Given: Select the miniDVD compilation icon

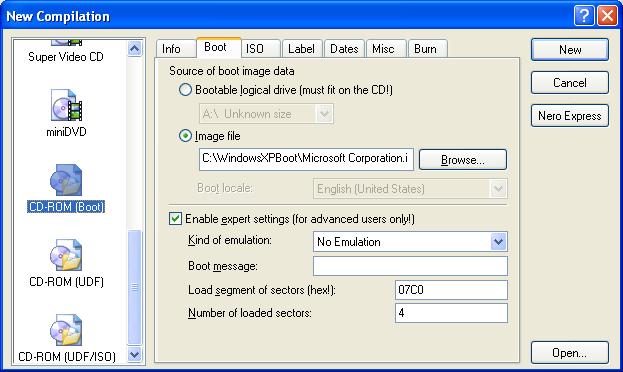Looking at the screenshot, I should (66, 105).
